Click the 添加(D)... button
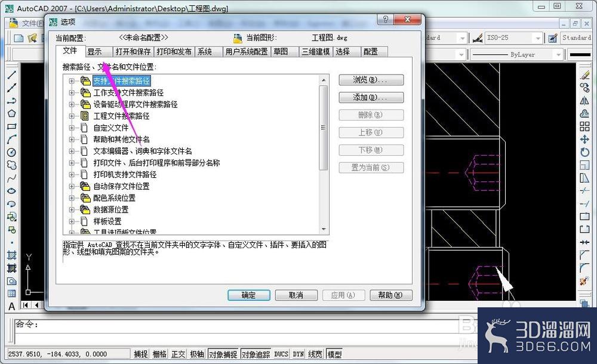The height and width of the screenshot is (364, 597). pyautogui.click(x=371, y=97)
